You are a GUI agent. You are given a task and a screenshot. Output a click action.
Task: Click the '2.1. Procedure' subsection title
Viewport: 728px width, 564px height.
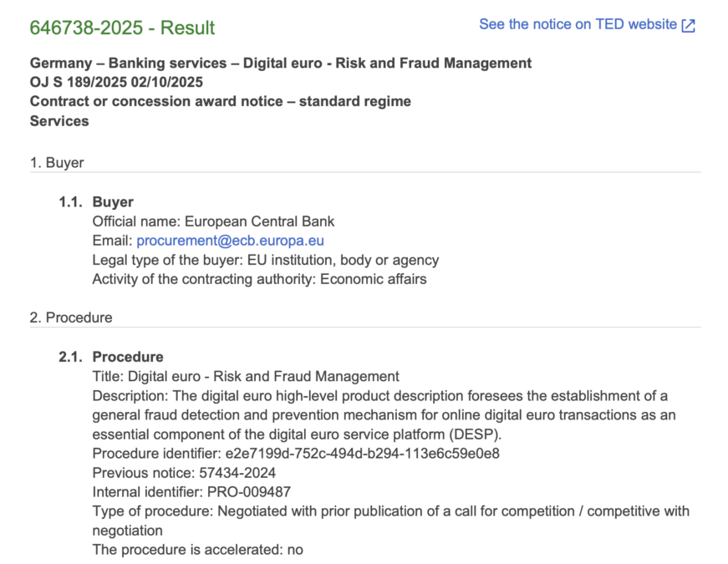click(x=128, y=357)
